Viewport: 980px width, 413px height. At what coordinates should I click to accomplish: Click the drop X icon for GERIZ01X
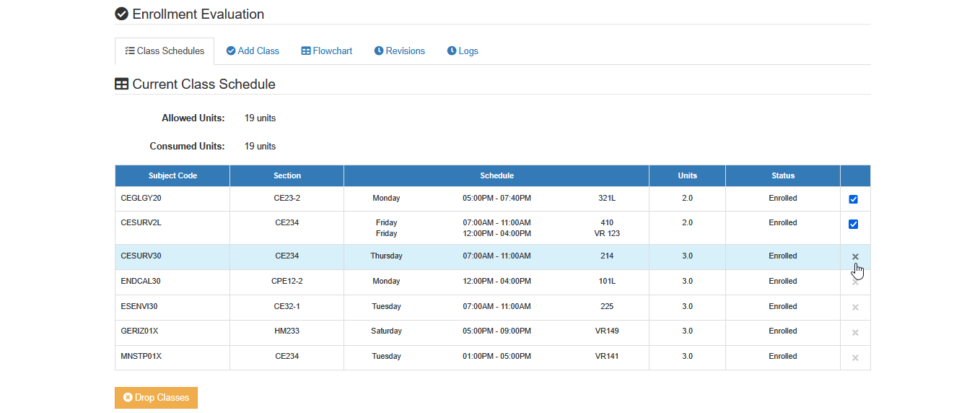[x=855, y=332]
